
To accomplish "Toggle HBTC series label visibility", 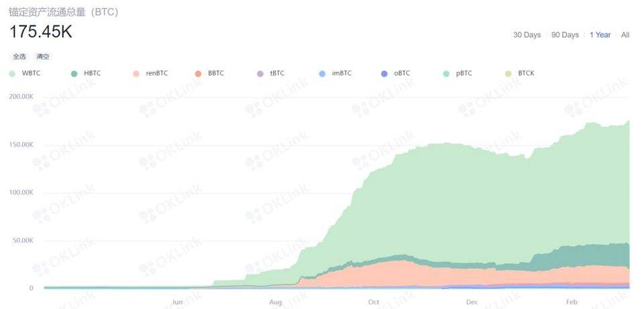I will point(93,73).
